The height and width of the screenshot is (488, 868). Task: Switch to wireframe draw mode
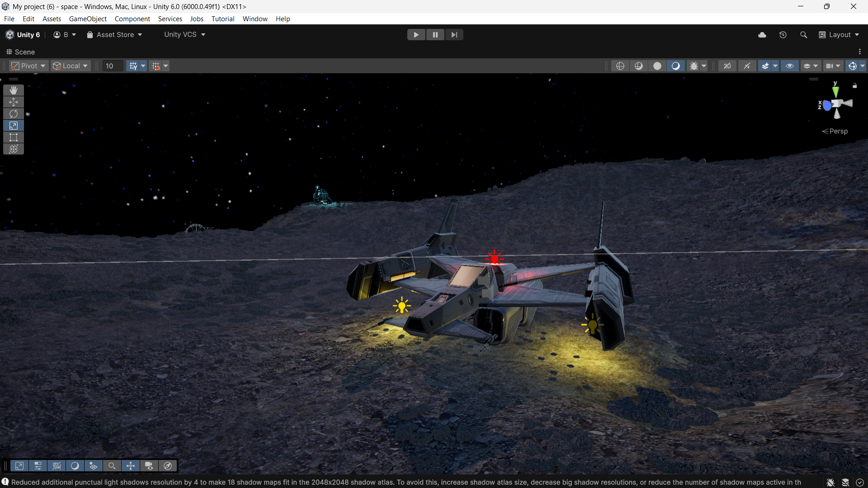[620, 66]
